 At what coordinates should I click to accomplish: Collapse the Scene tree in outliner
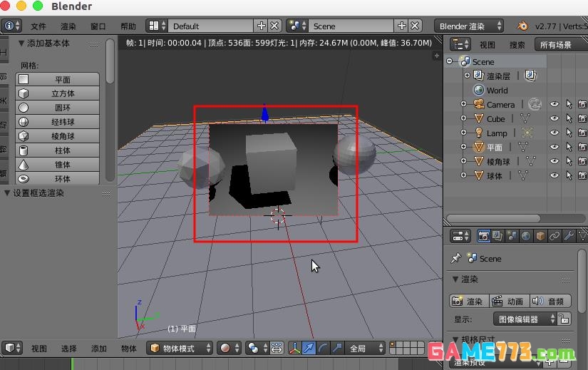[449, 61]
